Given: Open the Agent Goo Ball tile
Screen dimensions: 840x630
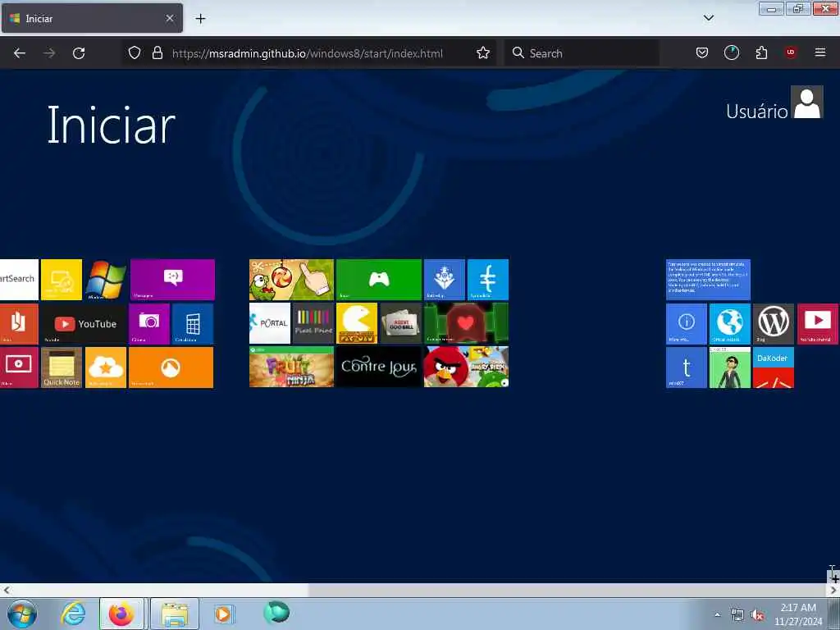Looking at the screenshot, I should (400, 323).
